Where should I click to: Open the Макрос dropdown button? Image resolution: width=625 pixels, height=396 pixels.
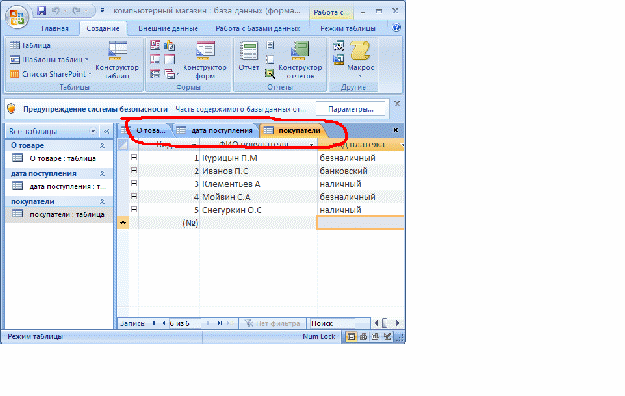click(x=360, y=59)
